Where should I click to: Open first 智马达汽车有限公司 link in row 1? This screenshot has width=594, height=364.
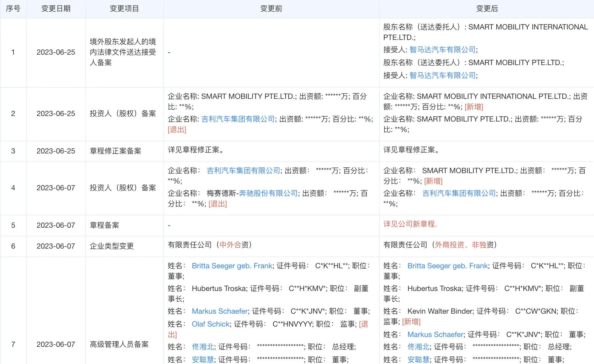[x=443, y=50]
